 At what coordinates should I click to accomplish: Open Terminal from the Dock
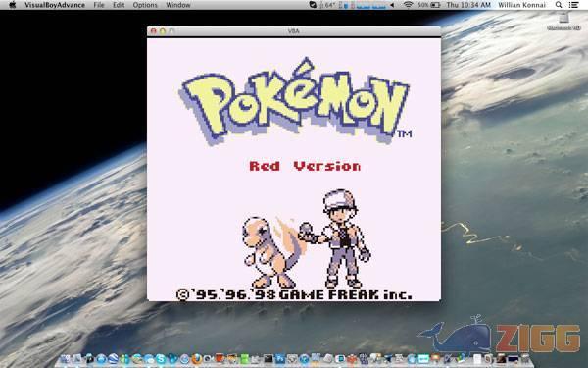(269, 359)
